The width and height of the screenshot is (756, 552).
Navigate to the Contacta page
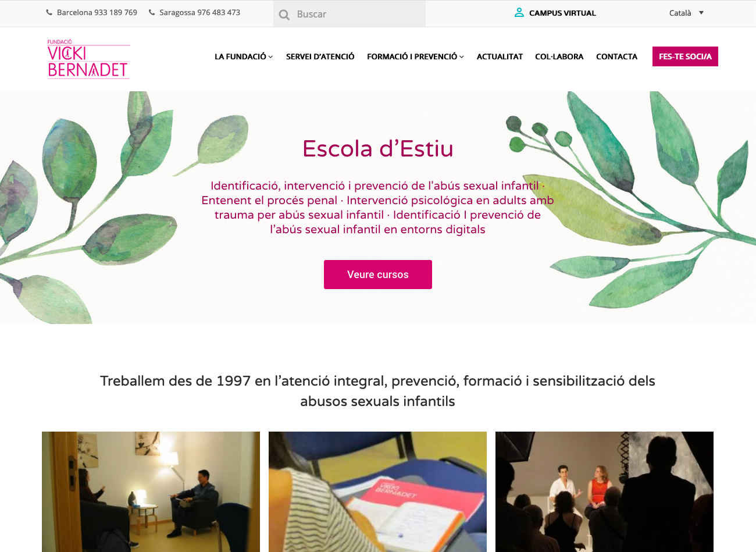click(616, 56)
